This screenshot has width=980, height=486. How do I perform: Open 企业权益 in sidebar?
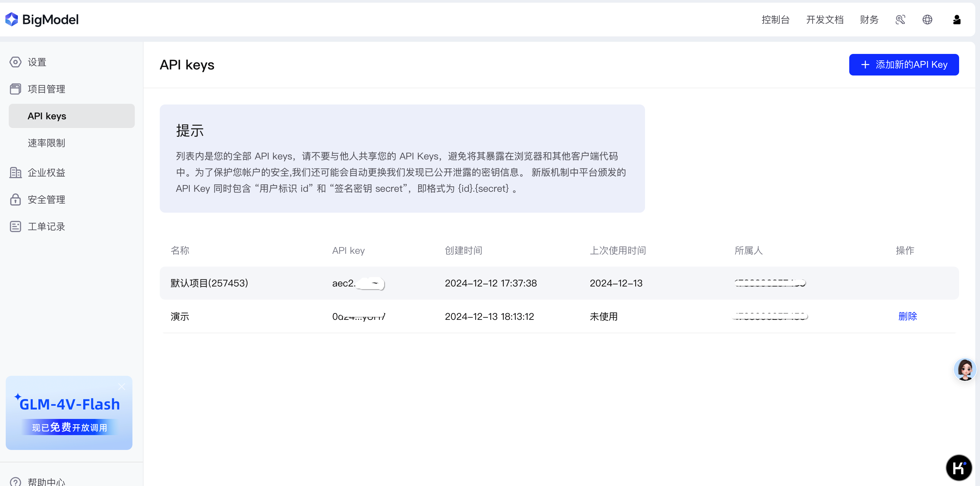click(46, 173)
